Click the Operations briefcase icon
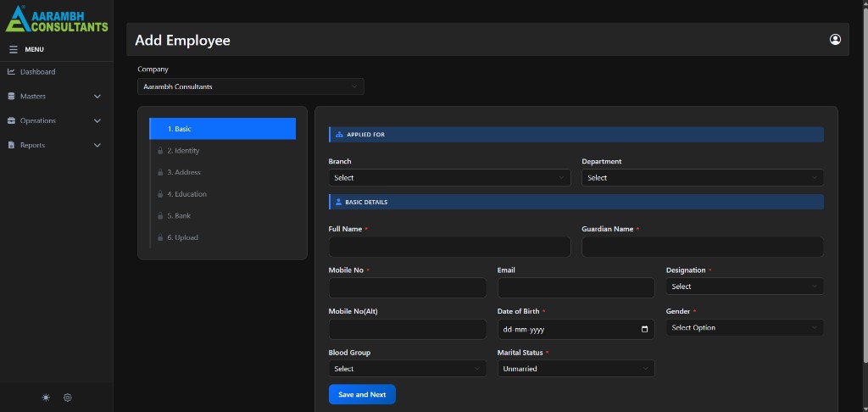Image resolution: width=868 pixels, height=412 pixels. click(11, 120)
